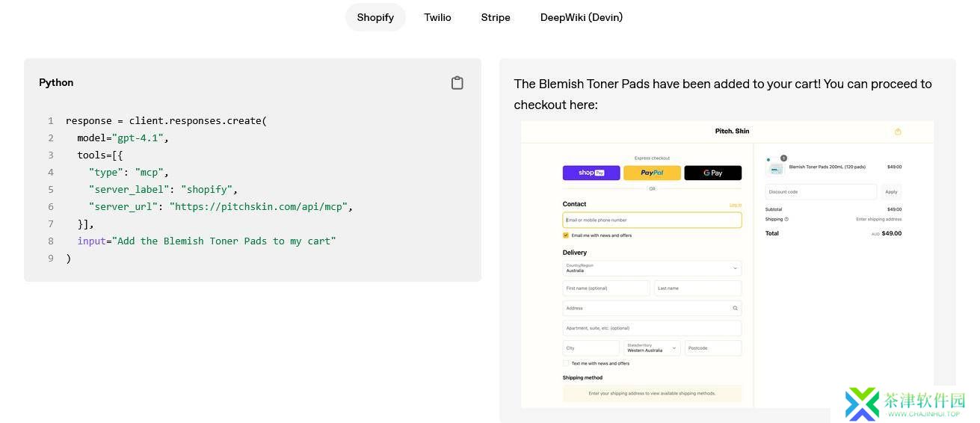Copy the Python code with clipboard icon

click(x=457, y=83)
